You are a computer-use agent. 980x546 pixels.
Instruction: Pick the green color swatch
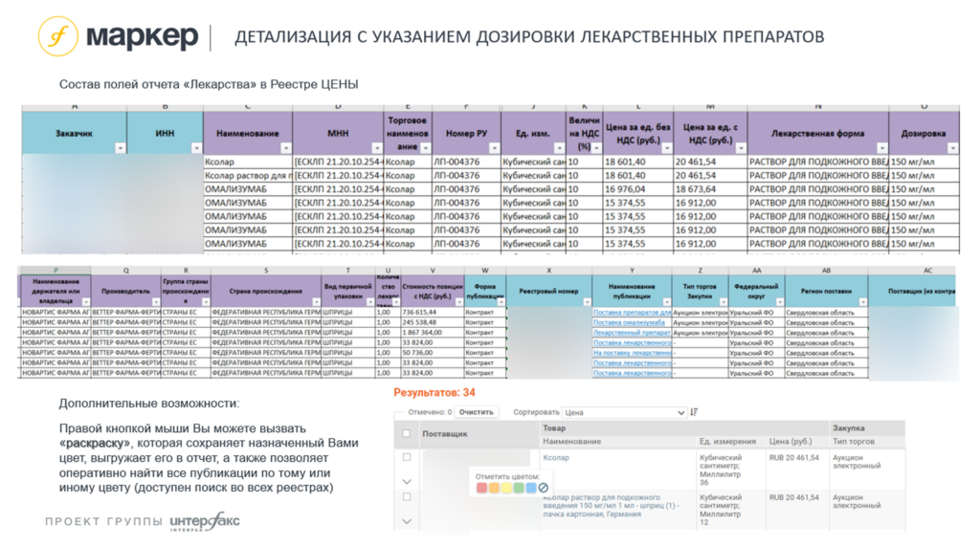coord(519,488)
